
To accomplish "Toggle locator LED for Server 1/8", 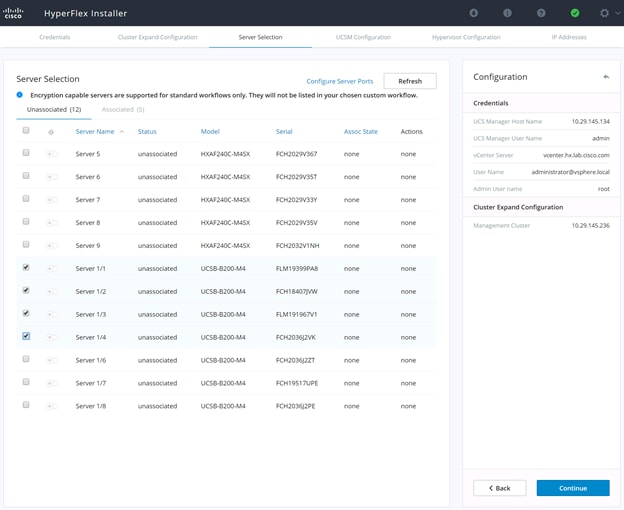I will [x=52, y=406].
